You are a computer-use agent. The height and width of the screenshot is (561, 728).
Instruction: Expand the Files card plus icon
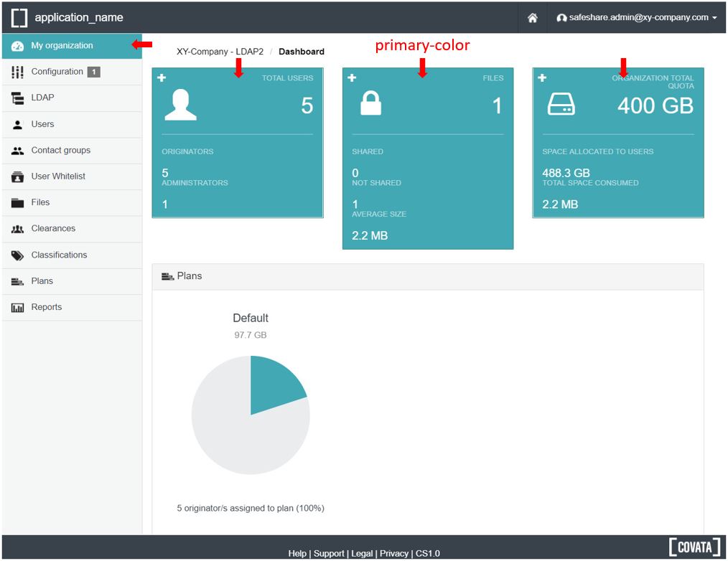[352, 77]
